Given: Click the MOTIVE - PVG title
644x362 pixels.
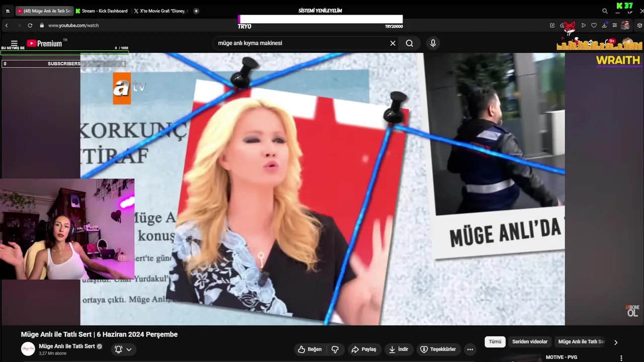Looking at the screenshot, I should [561, 357].
